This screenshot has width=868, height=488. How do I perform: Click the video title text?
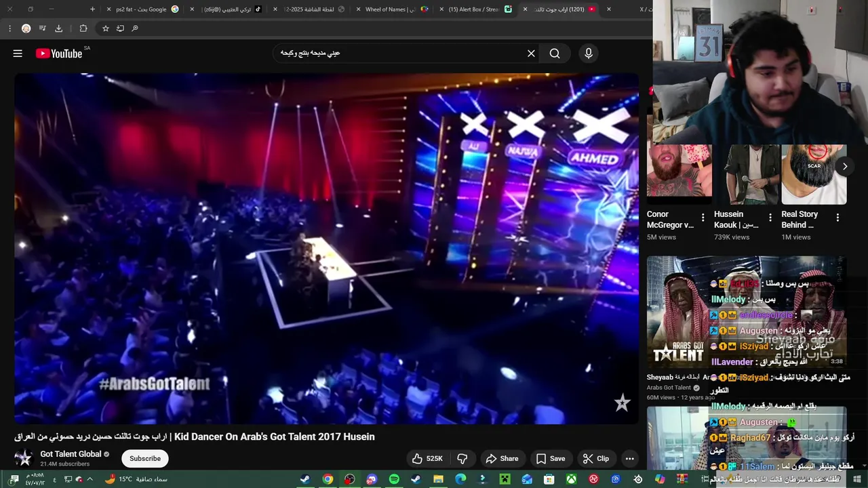click(195, 437)
